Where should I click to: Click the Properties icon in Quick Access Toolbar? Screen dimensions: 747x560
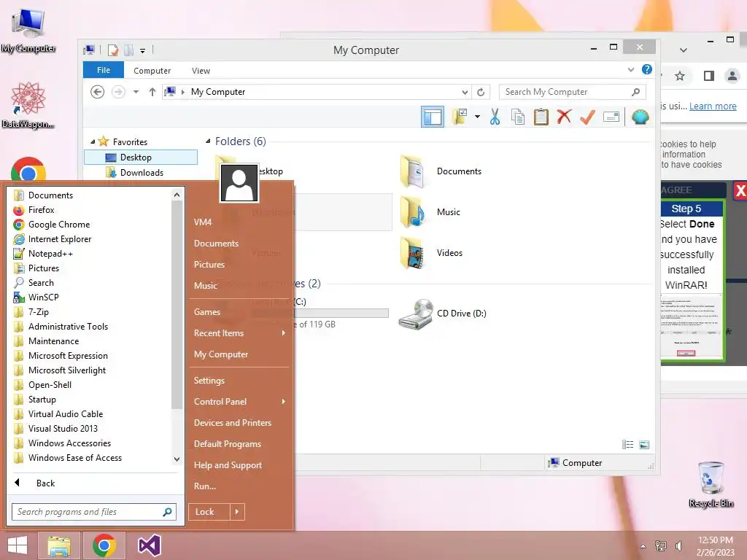click(113, 50)
